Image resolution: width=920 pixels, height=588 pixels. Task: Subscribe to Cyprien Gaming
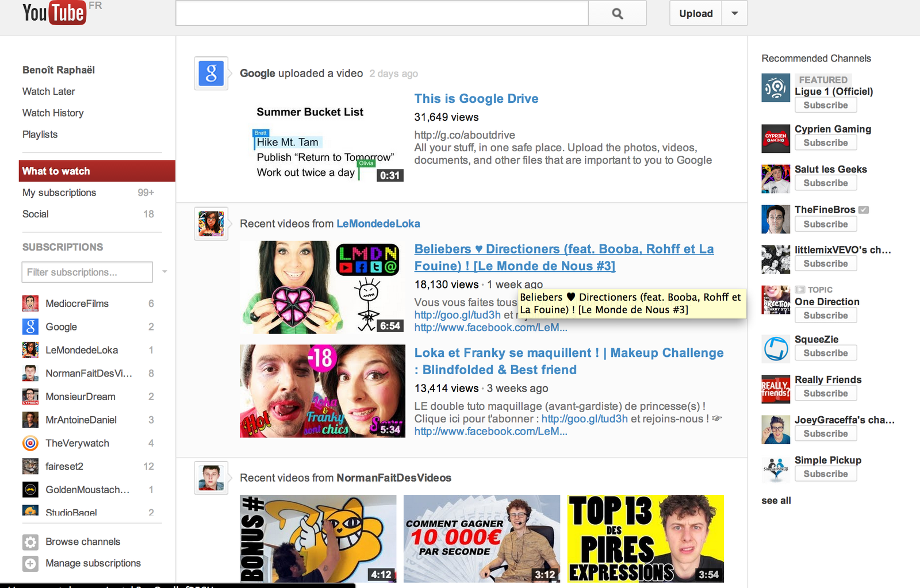[826, 143]
